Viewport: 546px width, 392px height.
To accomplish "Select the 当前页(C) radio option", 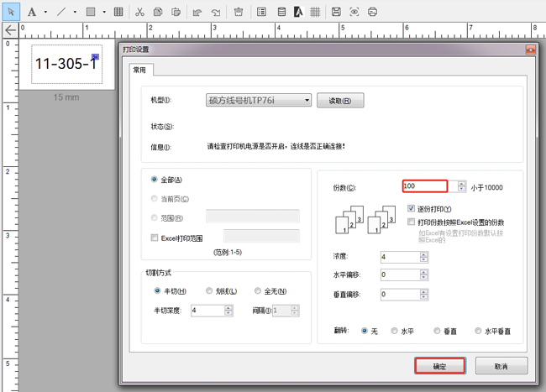I will point(155,199).
